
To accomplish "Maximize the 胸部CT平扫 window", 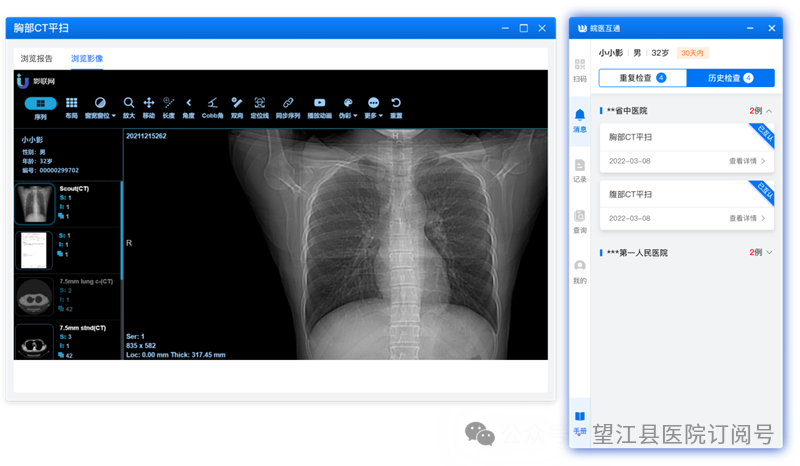I will (523, 28).
